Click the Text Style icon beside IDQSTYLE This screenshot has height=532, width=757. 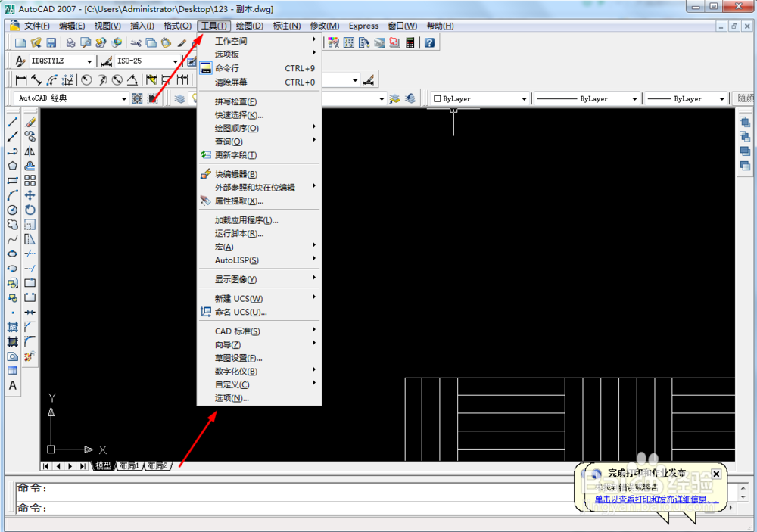click(20, 61)
